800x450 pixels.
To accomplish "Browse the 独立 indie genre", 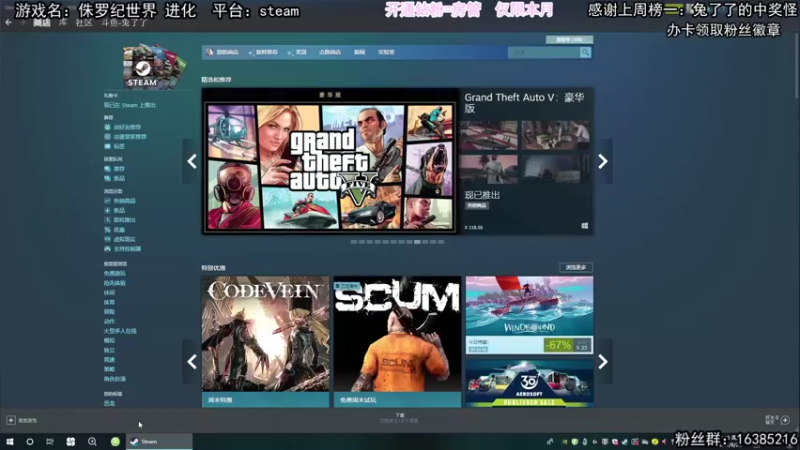I will 109,351.
